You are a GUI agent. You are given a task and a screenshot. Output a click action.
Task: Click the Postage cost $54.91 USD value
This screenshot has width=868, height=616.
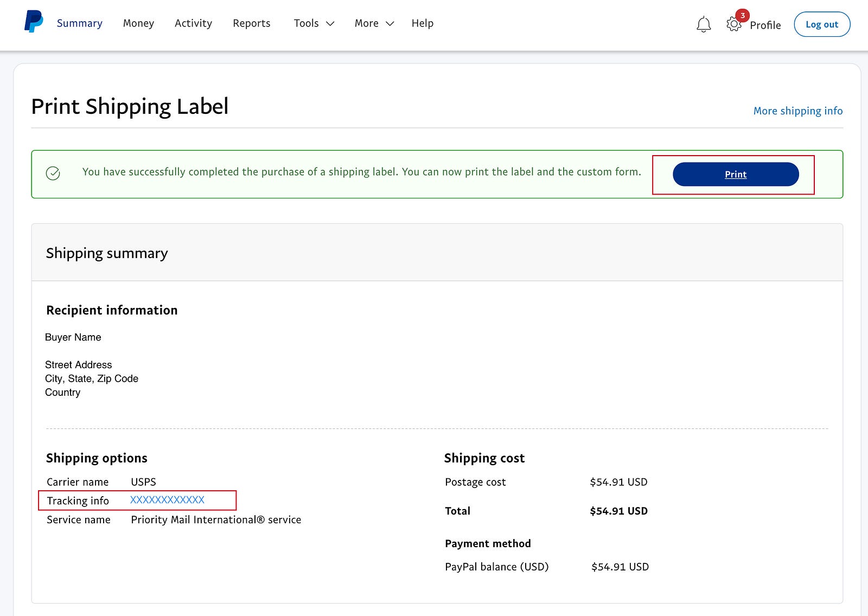pyautogui.click(x=618, y=482)
